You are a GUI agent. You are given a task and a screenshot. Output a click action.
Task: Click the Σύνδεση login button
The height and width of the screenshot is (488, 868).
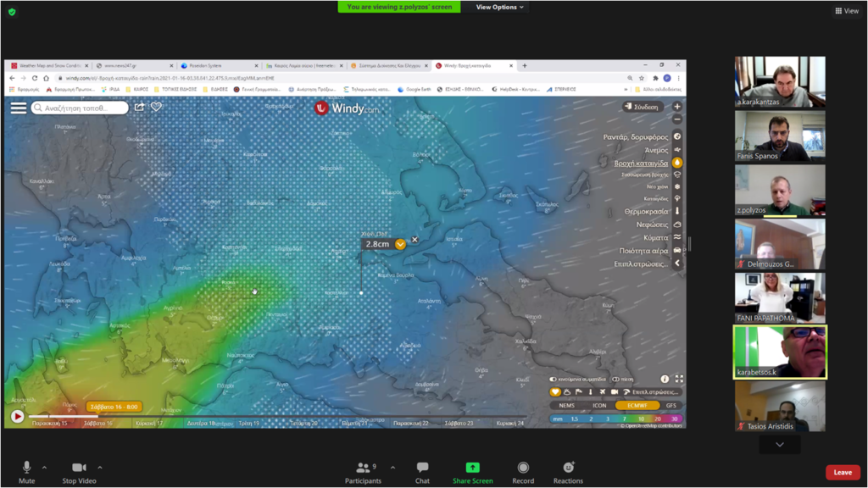(643, 107)
